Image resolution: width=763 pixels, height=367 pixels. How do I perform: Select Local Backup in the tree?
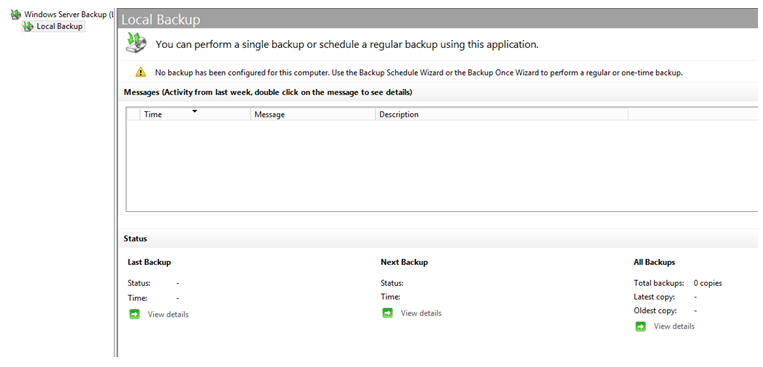(59, 26)
